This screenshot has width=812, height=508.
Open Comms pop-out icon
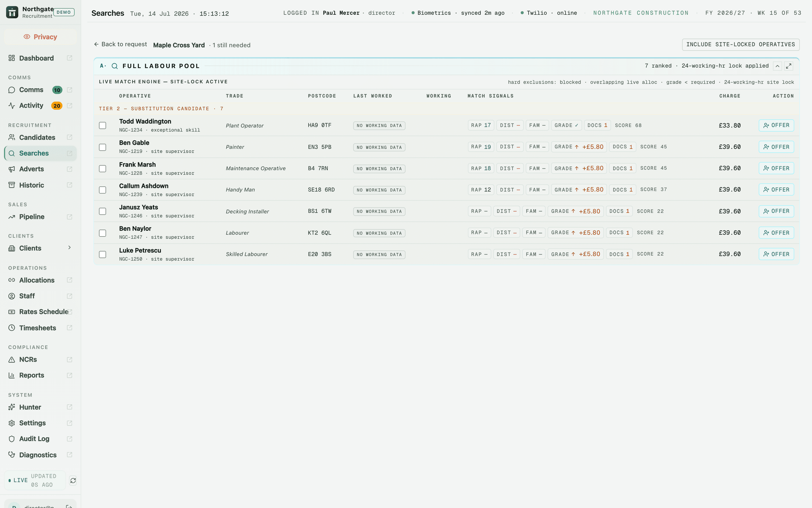click(70, 90)
